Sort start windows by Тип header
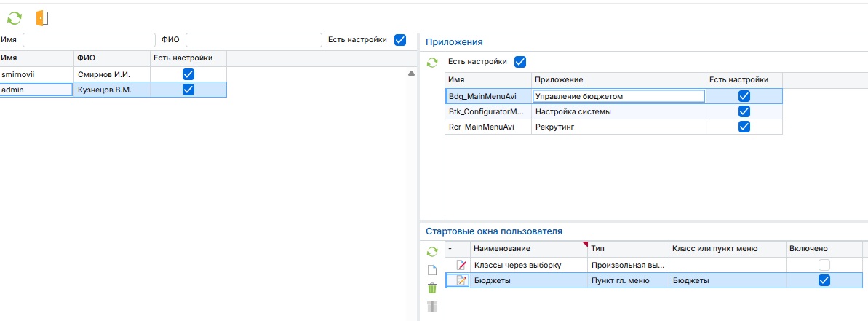 [629, 248]
